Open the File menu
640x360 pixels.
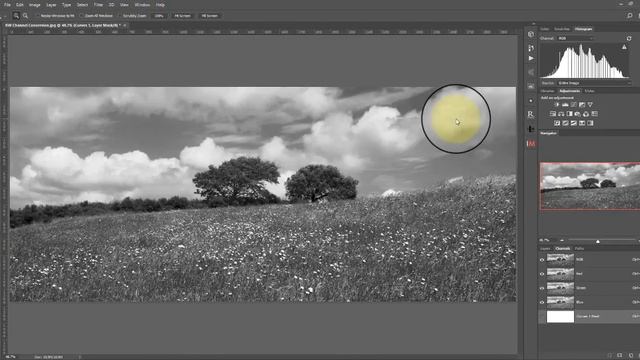(x=7, y=5)
